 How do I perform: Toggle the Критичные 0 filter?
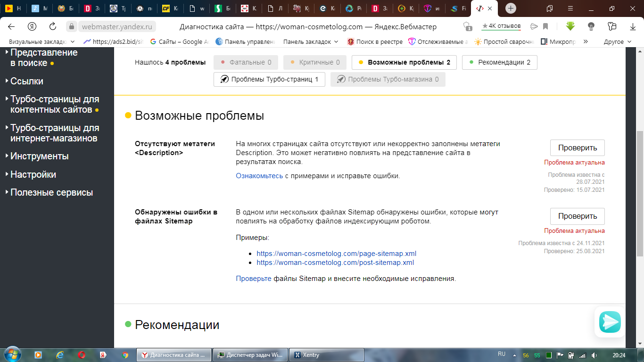pyautogui.click(x=314, y=62)
